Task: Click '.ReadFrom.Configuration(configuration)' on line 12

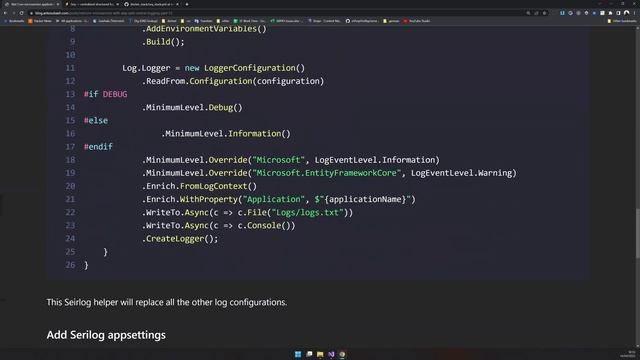Action: pos(233,81)
